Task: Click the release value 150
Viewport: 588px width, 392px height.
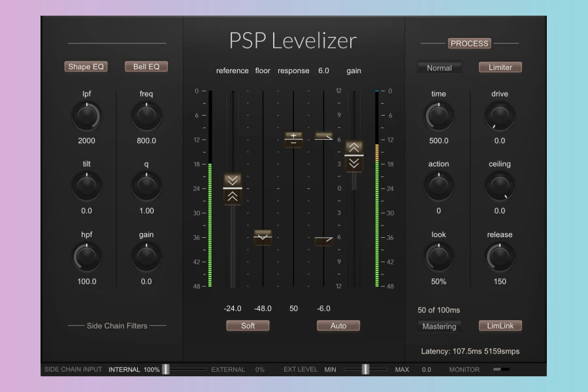Action: [x=500, y=282]
